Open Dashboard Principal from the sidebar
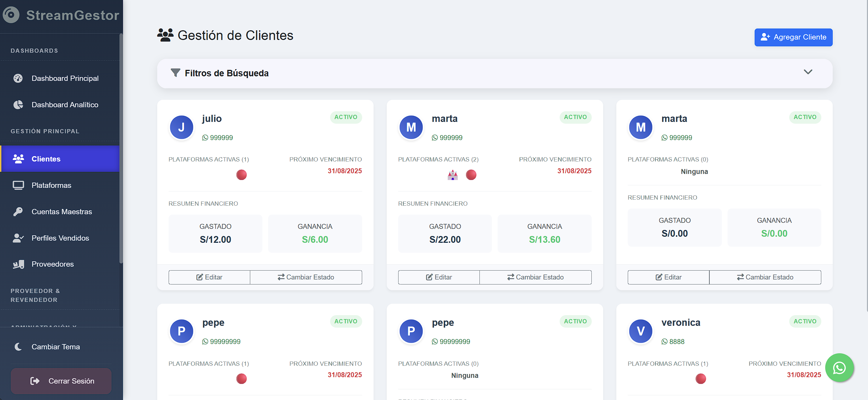Image resolution: width=868 pixels, height=400 pixels. point(65,78)
